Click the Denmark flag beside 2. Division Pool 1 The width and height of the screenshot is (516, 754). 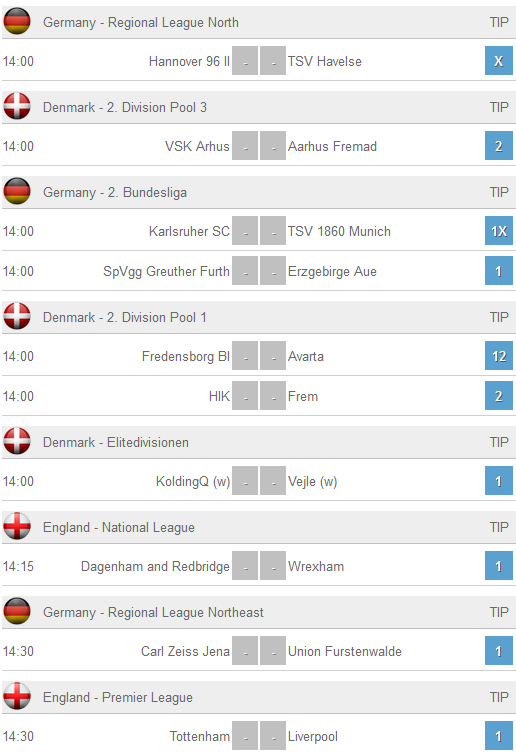17,316
